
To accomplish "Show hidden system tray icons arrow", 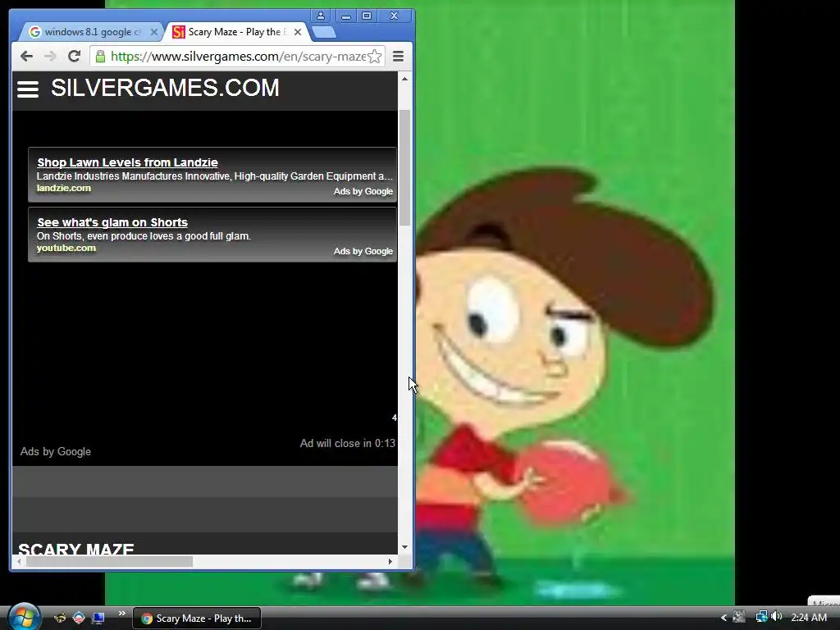I will point(724,618).
